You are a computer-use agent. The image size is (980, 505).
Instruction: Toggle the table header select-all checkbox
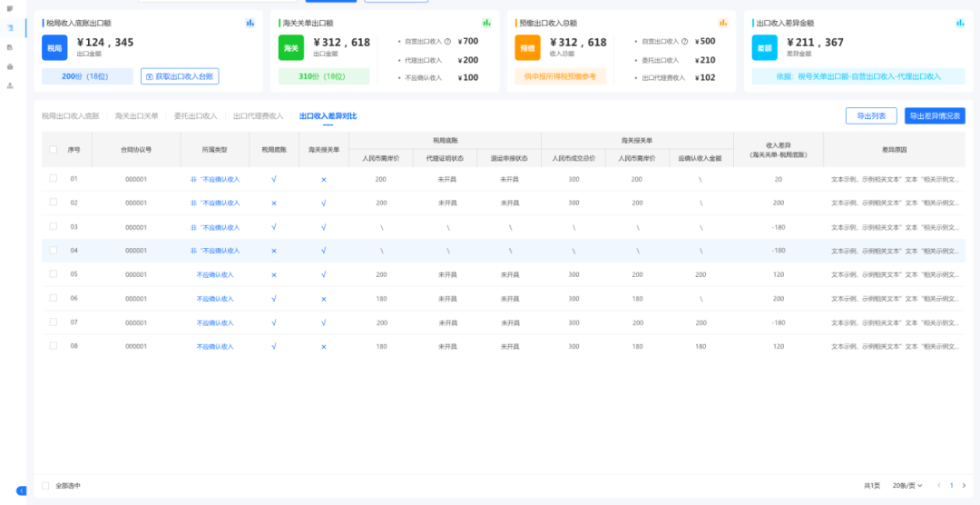pyautogui.click(x=54, y=149)
